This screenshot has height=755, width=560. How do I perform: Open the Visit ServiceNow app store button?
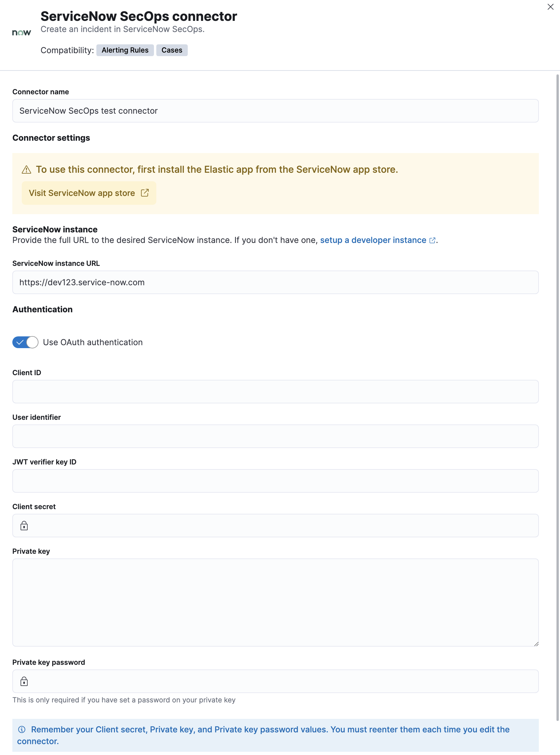82,193
